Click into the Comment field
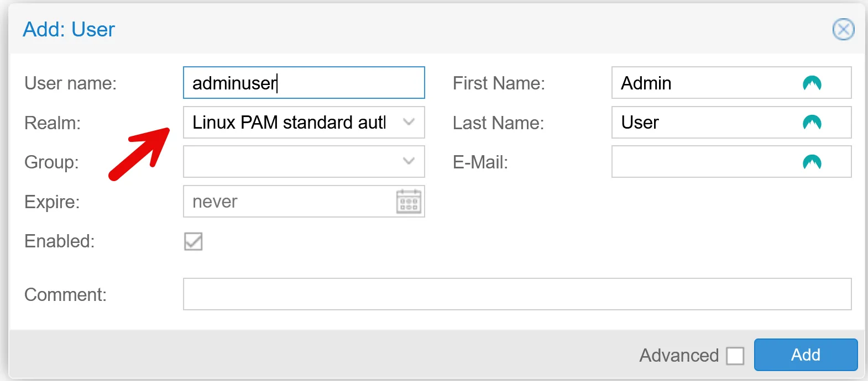Image resolution: width=868 pixels, height=381 pixels. coord(517,294)
